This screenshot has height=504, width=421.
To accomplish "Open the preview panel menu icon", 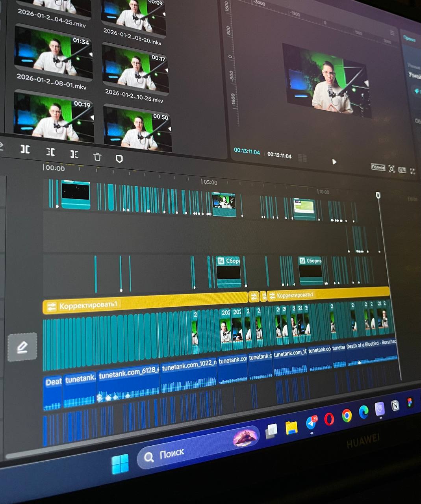I will (x=392, y=33).
